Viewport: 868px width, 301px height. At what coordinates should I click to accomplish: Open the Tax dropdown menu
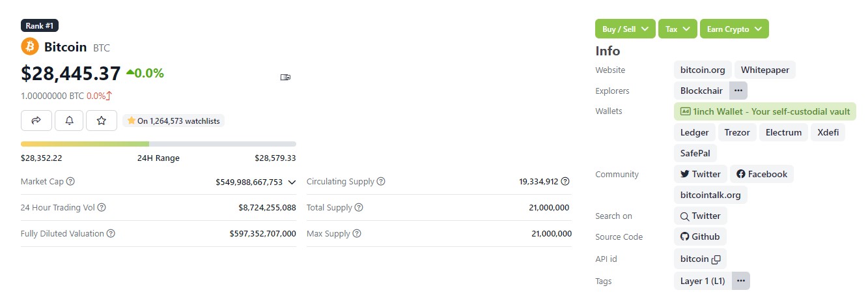point(678,29)
